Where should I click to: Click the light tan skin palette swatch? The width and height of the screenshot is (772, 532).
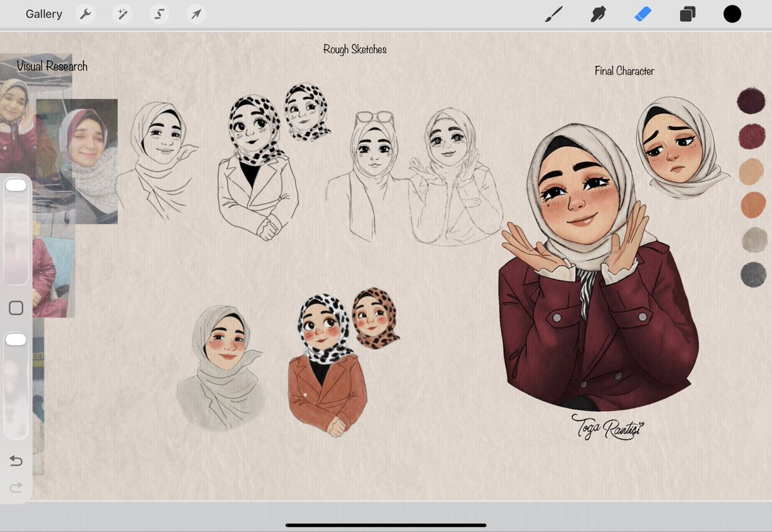pyautogui.click(x=751, y=171)
